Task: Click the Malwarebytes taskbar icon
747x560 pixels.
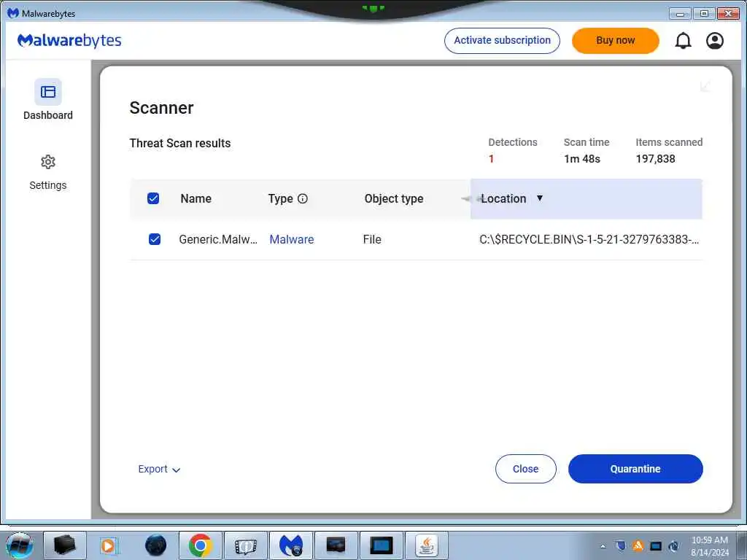Action: click(x=290, y=545)
